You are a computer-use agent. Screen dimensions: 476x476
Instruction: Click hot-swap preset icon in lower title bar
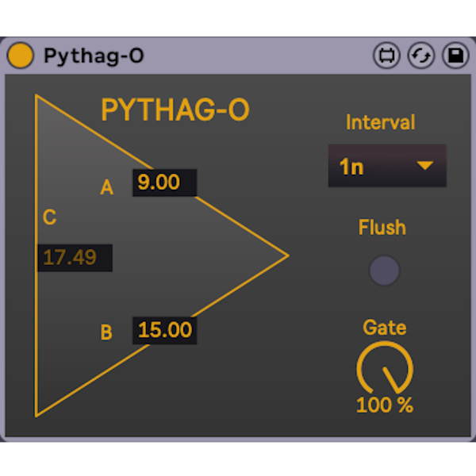pyautogui.click(x=420, y=56)
